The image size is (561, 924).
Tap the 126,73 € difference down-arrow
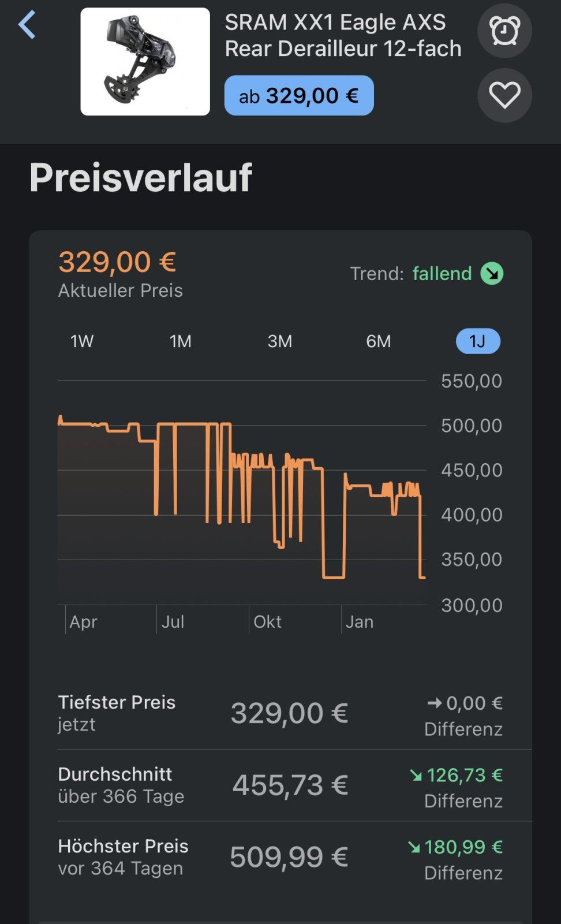(416, 776)
